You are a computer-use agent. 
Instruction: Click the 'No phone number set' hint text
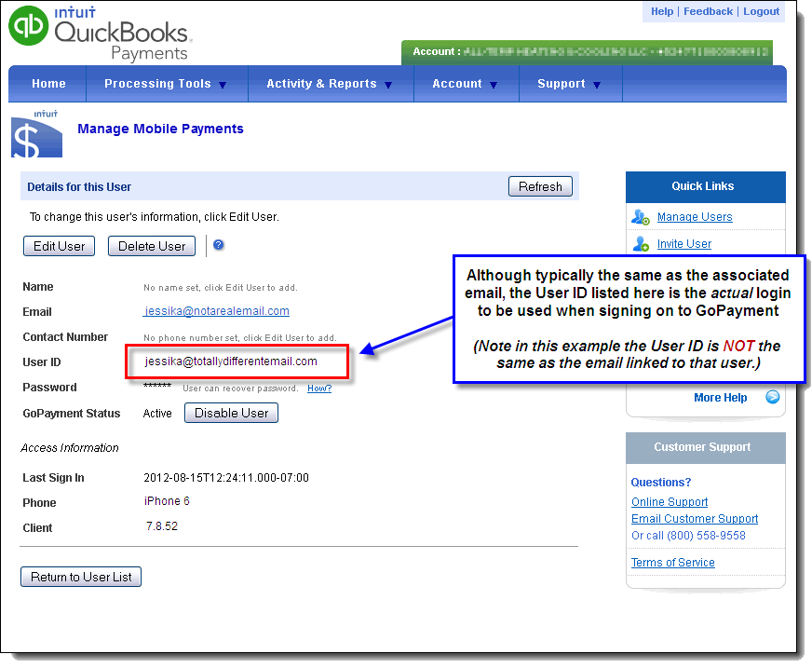240,338
